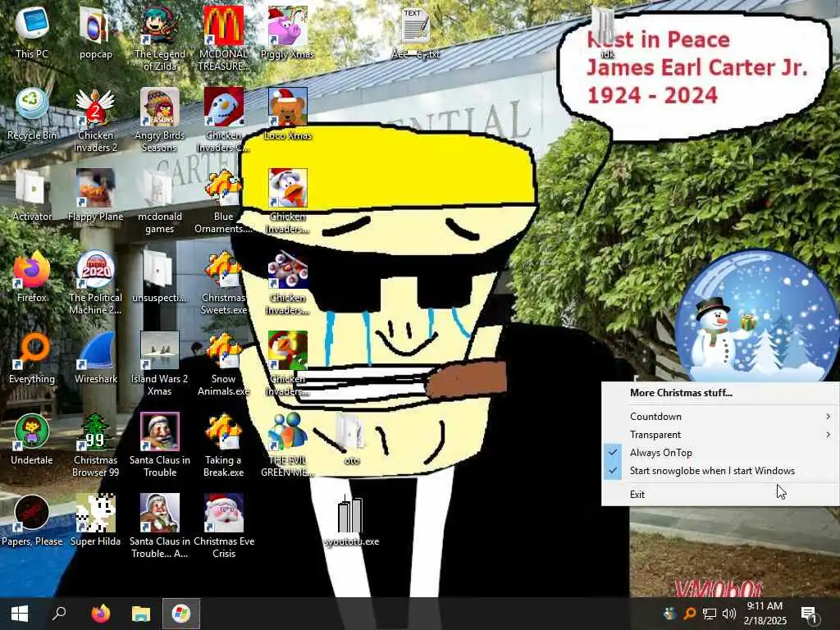Click the messenger people tray icon
840x630 pixels.
669,614
